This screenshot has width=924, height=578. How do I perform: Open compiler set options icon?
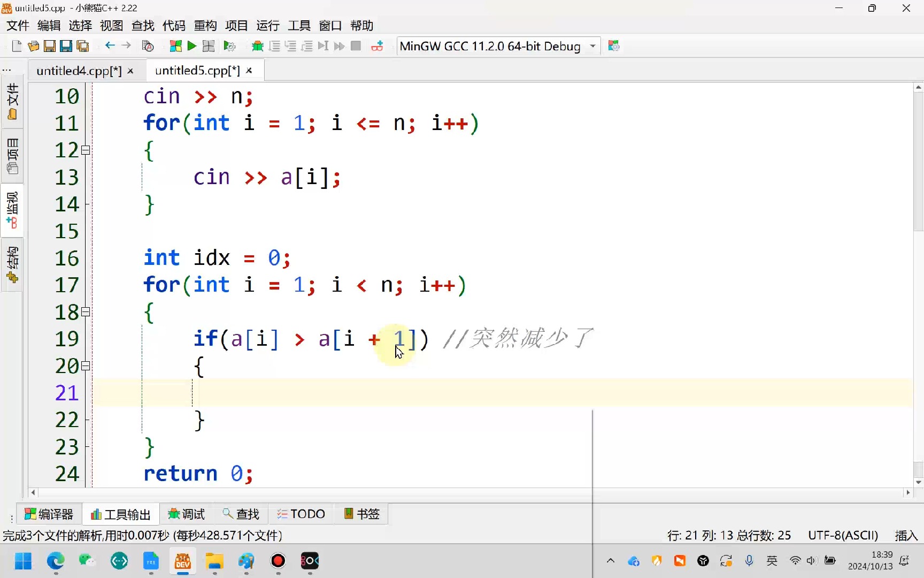(614, 46)
